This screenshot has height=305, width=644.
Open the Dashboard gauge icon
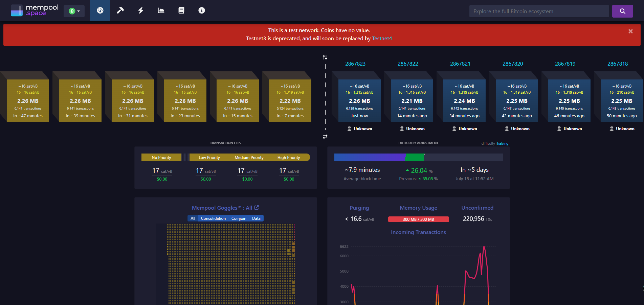tap(100, 10)
